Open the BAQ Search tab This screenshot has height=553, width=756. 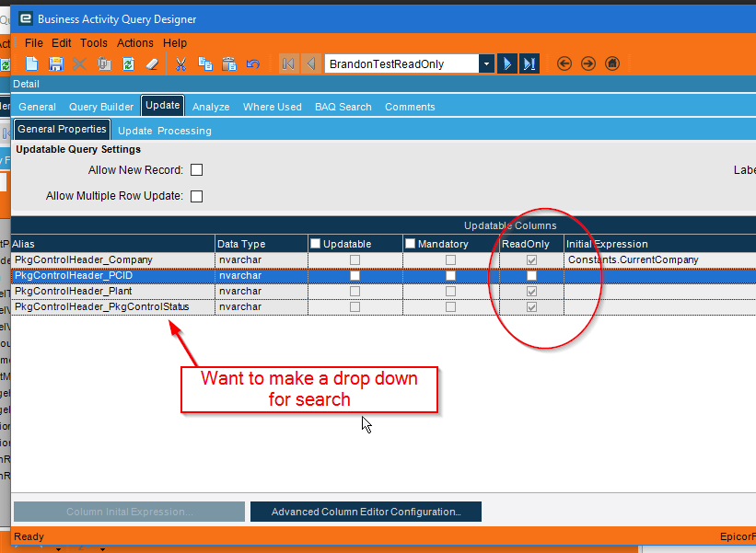[x=343, y=107]
